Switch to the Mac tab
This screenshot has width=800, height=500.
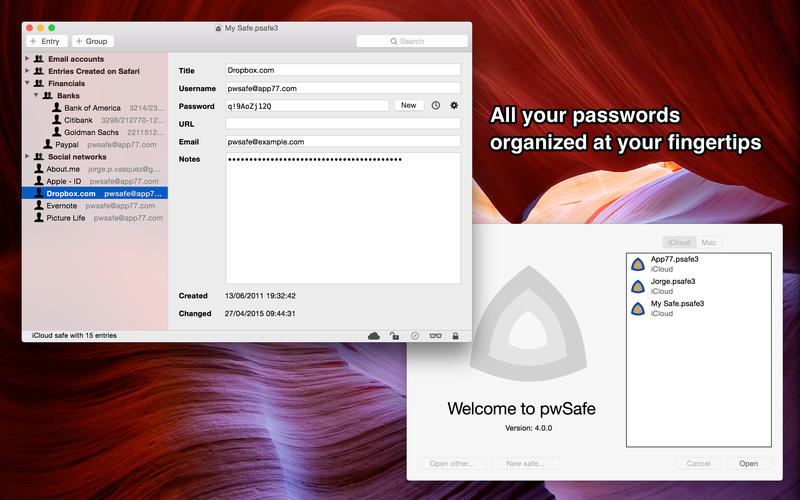pyautogui.click(x=709, y=243)
